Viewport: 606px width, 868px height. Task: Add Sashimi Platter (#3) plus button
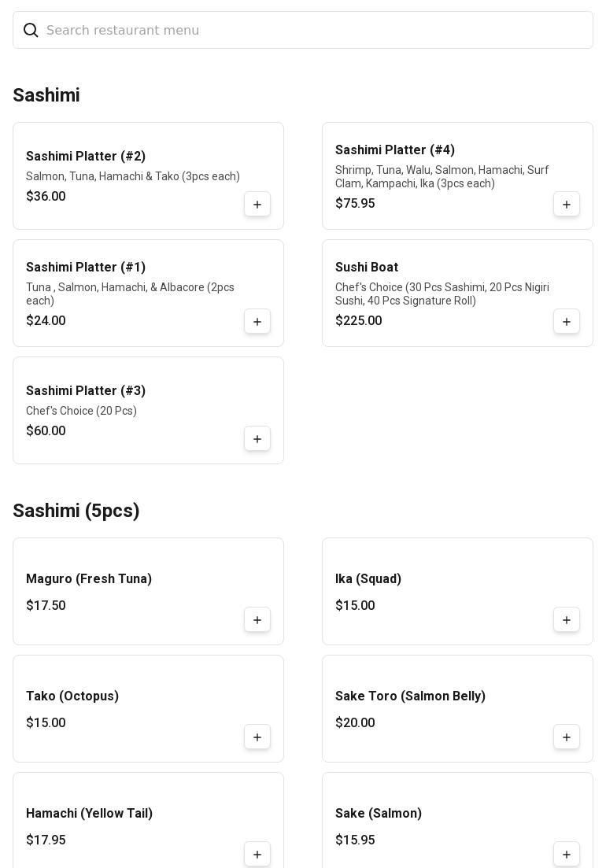click(x=257, y=439)
